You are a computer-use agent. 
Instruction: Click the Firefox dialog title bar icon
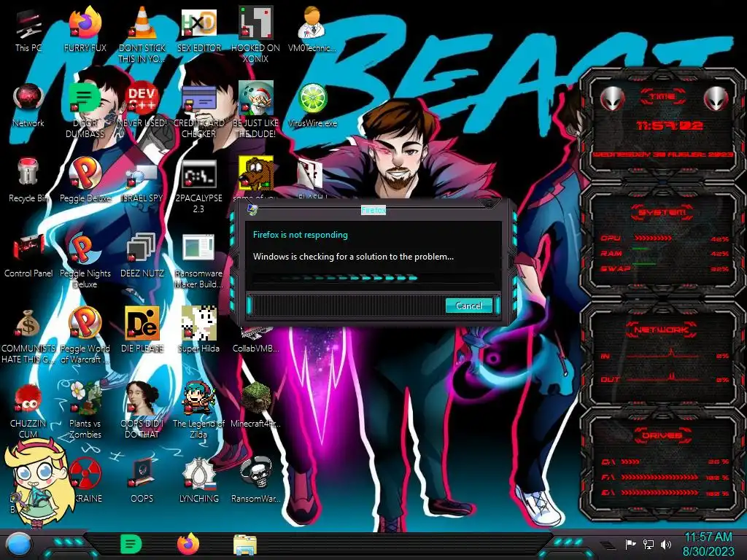(x=252, y=209)
